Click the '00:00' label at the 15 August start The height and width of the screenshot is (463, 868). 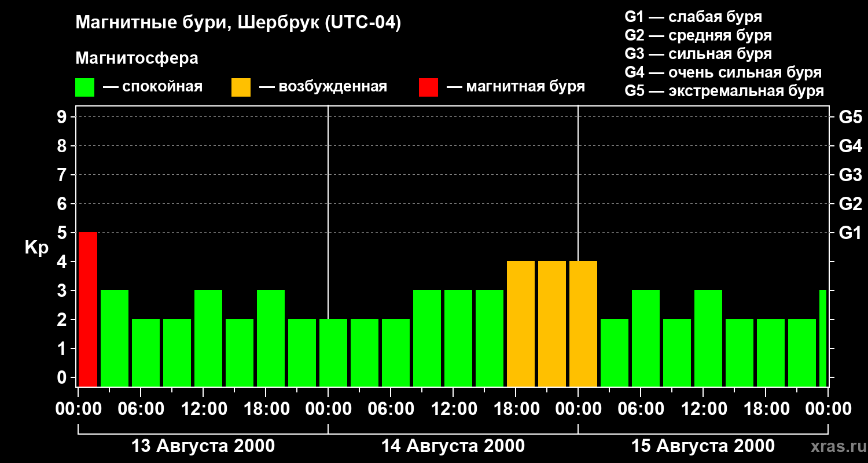[578, 409]
